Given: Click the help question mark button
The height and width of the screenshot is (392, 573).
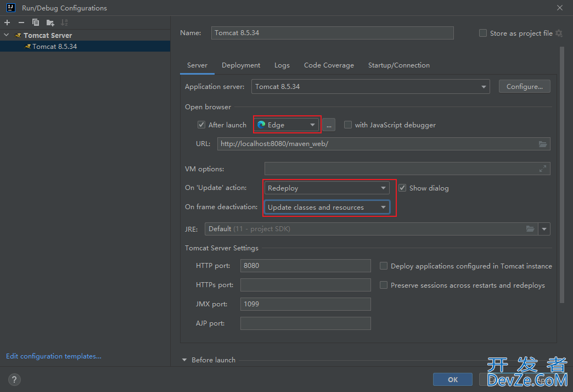Looking at the screenshot, I should click(14, 379).
